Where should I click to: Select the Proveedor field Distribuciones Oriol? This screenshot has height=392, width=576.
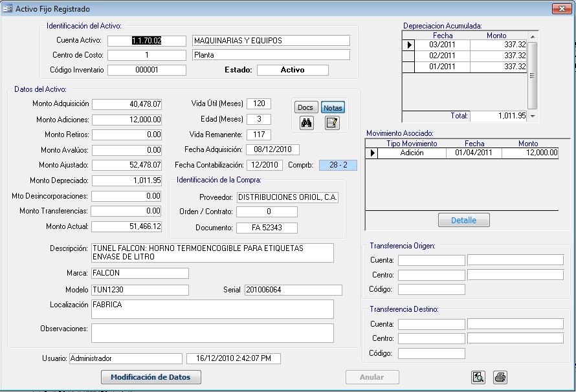point(287,197)
